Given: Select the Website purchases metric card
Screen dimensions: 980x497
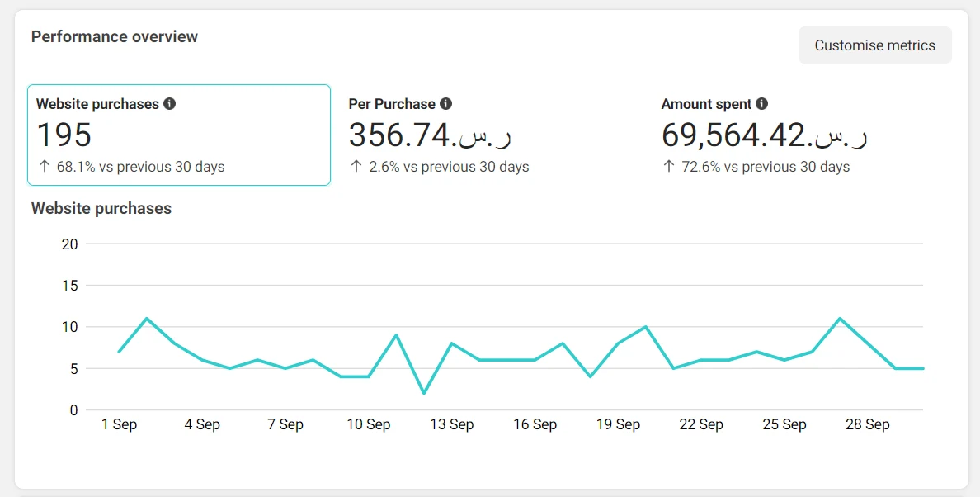Looking at the screenshot, I should (x=179, y=135).
